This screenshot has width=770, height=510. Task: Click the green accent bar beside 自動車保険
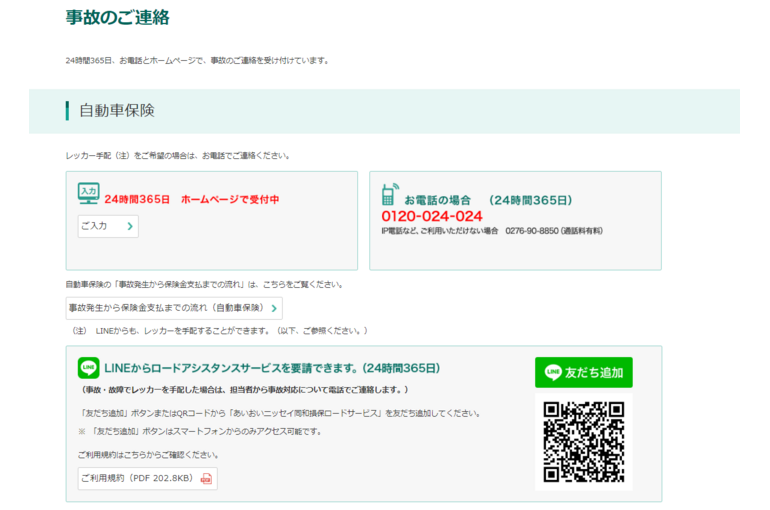click(67, 111)
